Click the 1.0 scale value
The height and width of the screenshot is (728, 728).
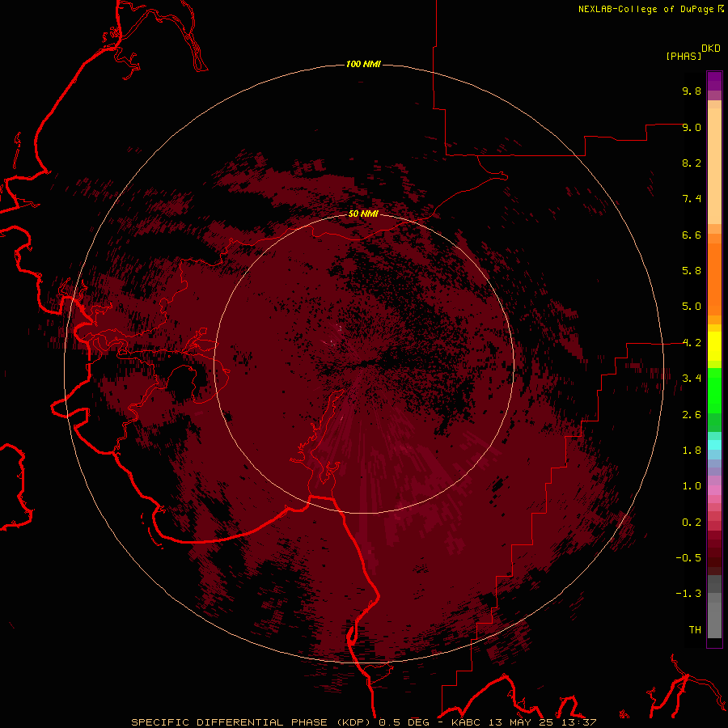[x=692, y=486]
